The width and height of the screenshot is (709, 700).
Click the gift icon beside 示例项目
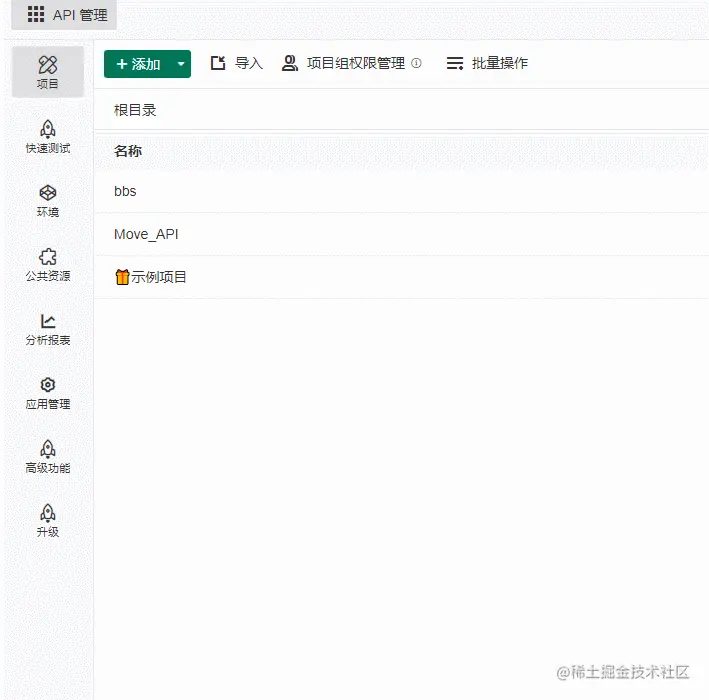tap(122, 277)
